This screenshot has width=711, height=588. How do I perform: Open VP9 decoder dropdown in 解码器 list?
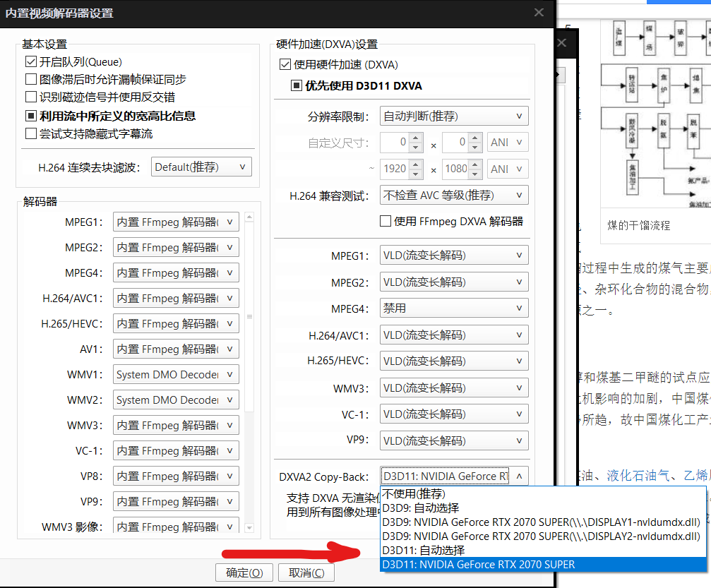click(176, 501)
